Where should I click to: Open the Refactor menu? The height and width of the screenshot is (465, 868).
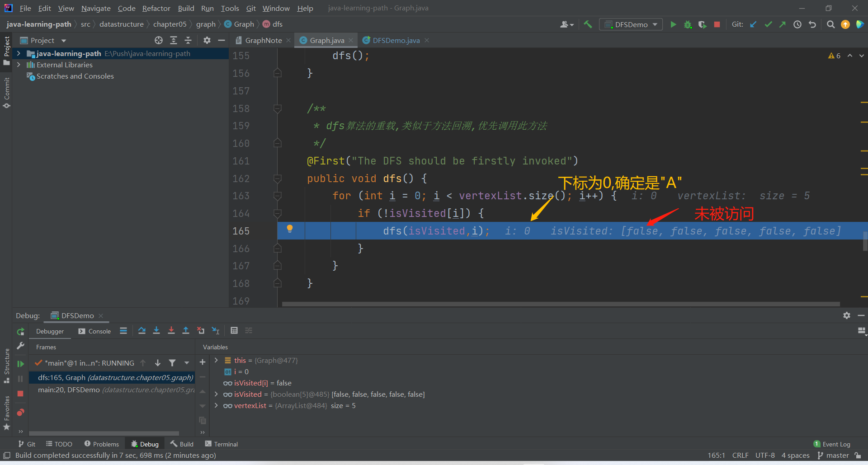point(156,8)
